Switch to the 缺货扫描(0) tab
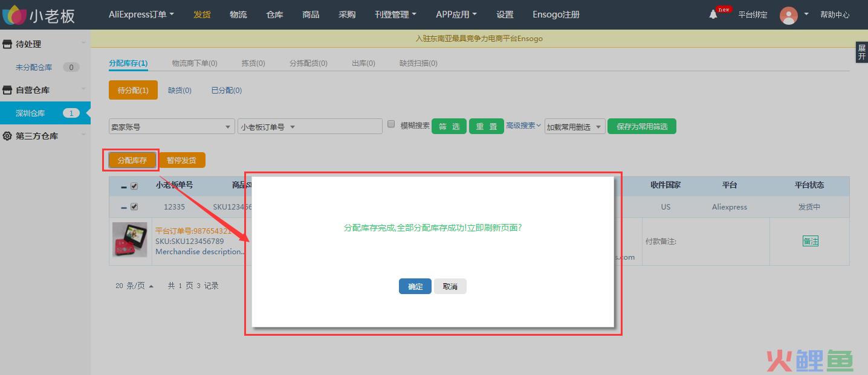 [418, 63]
